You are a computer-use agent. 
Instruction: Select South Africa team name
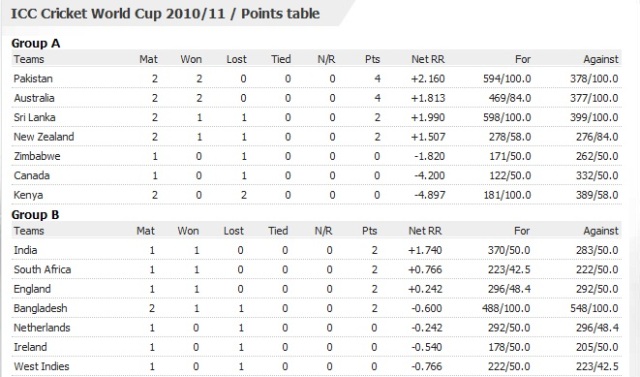[x=42, y=269]
